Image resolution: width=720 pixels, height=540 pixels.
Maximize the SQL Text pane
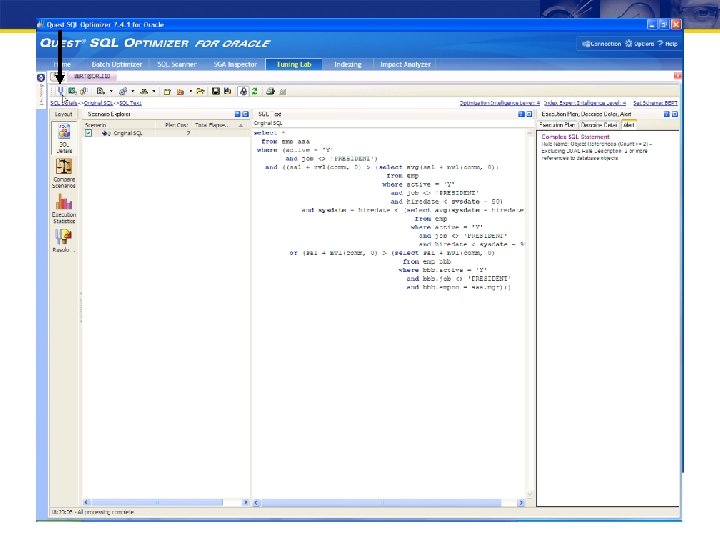click(529, 114)
